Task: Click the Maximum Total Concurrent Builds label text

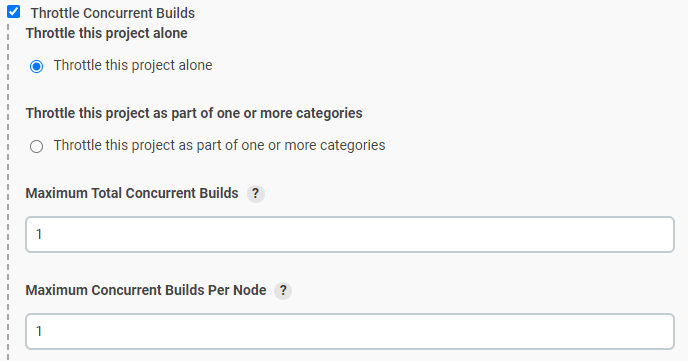Action: [132, 193]
